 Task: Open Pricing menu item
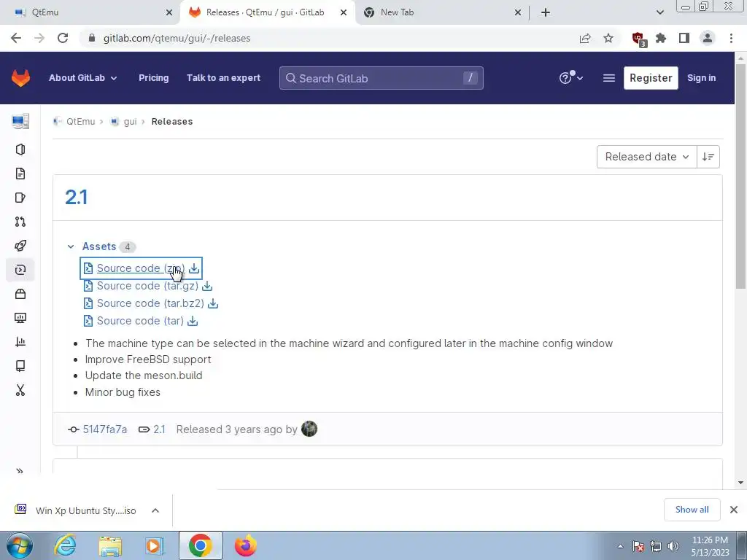point(153,78)
